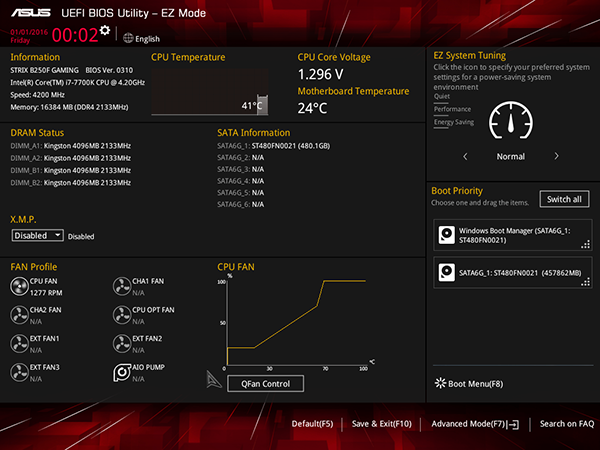Click DIMM_A1 Kingston 4096MB row
The width and height of the screenshot is (600, 450).
71,146
